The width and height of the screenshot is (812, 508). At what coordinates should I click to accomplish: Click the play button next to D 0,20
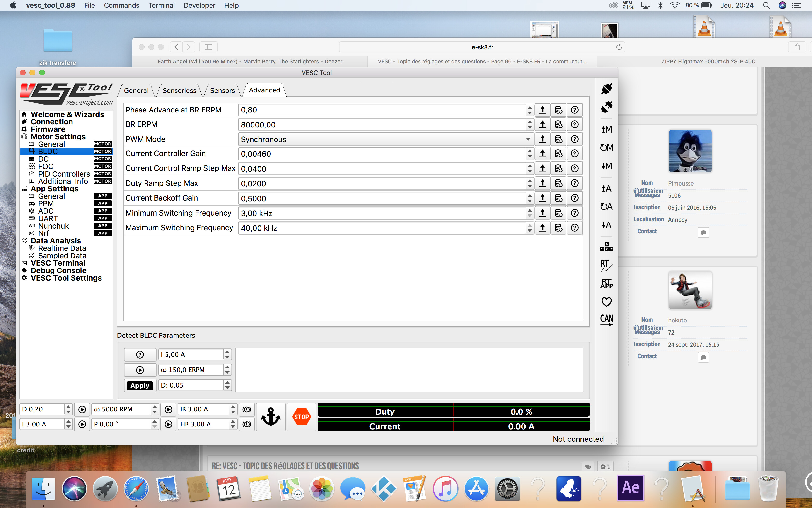(82, 409)
